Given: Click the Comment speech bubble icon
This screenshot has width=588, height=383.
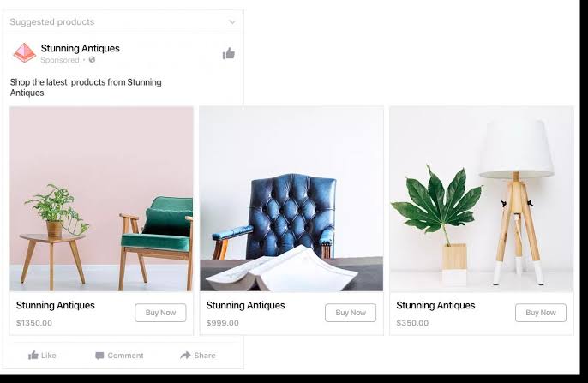Looking at the screenshot, I should tap(99, 356).
